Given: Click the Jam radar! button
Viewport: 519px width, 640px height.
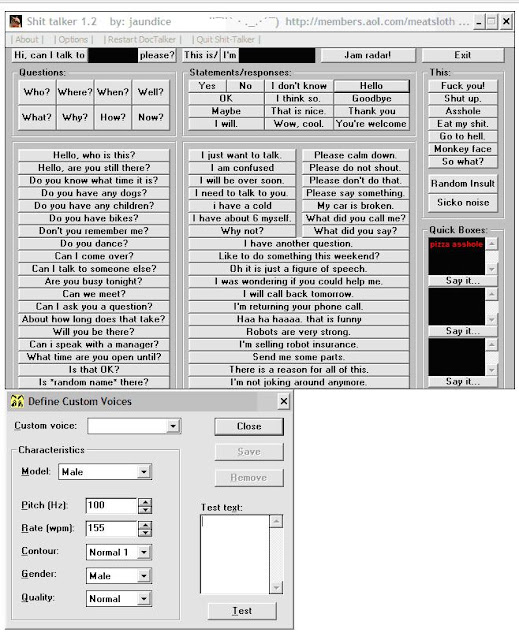Looking at the screenshot, I should point(368,55).
